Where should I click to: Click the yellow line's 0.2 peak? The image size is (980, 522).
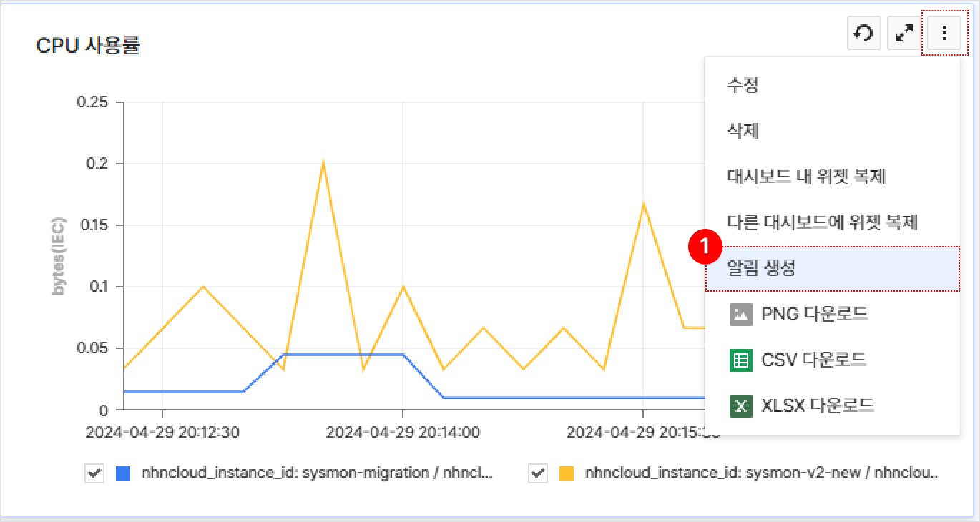323,162
